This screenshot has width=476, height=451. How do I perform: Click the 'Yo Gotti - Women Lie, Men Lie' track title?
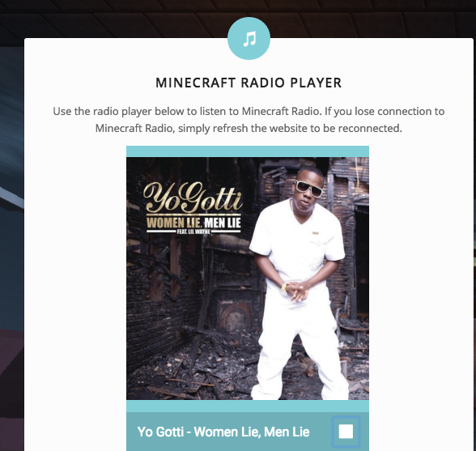point(223,432)
